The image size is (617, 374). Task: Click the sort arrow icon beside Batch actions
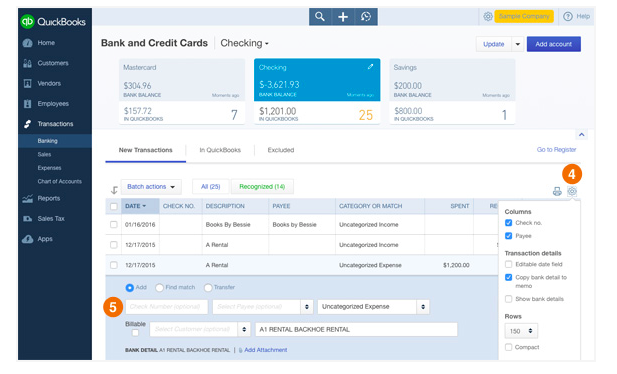point(114,190)
